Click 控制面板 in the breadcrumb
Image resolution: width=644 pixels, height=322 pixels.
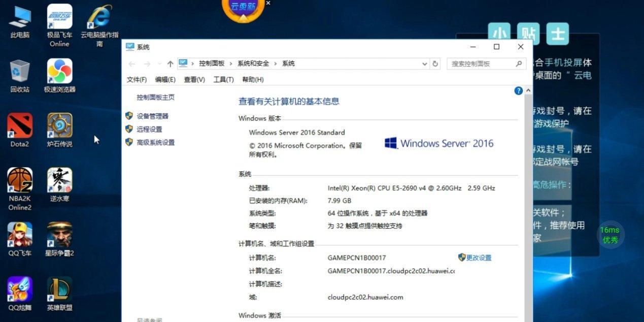pyautogui.click(x=212, y=64)
